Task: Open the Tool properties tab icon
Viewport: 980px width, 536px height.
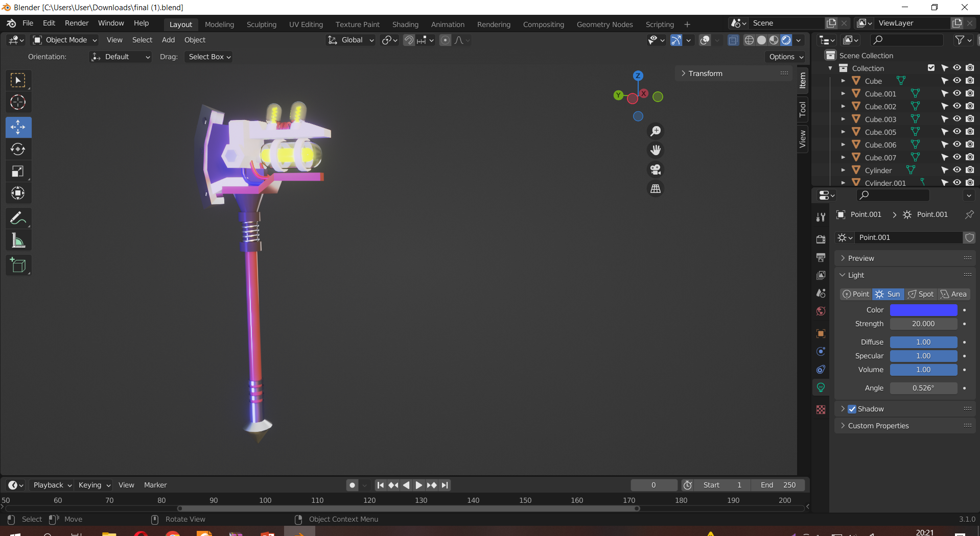Action: [821, 217]
